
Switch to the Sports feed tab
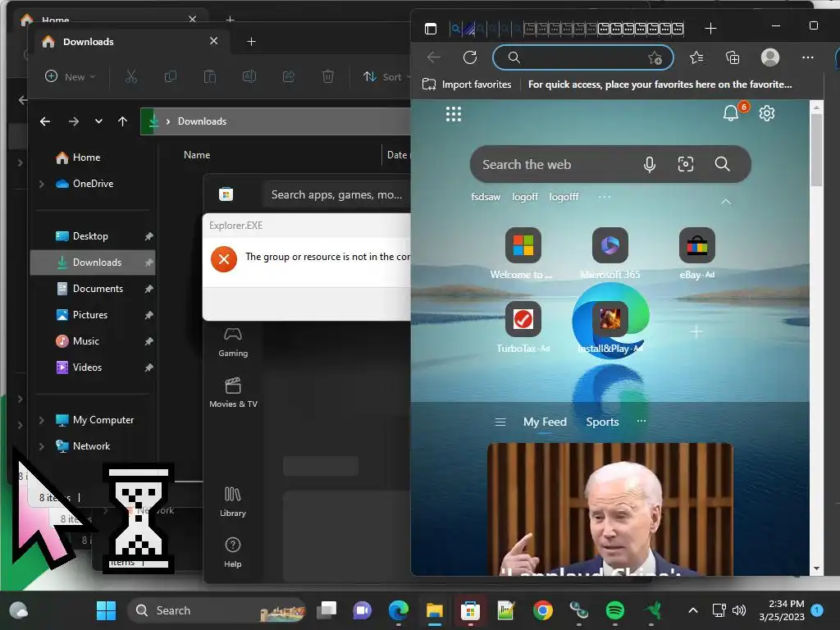[602, 422]
